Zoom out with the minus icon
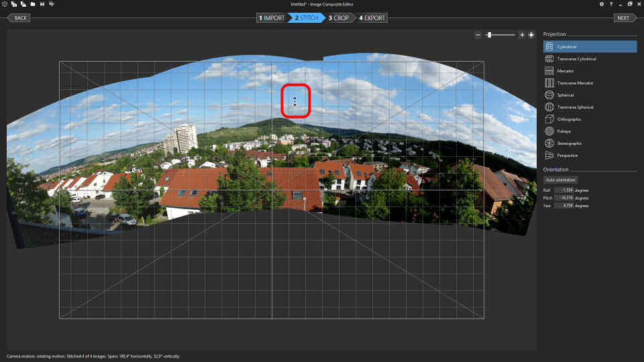This screenshot has width=644, height=362. 478,35
